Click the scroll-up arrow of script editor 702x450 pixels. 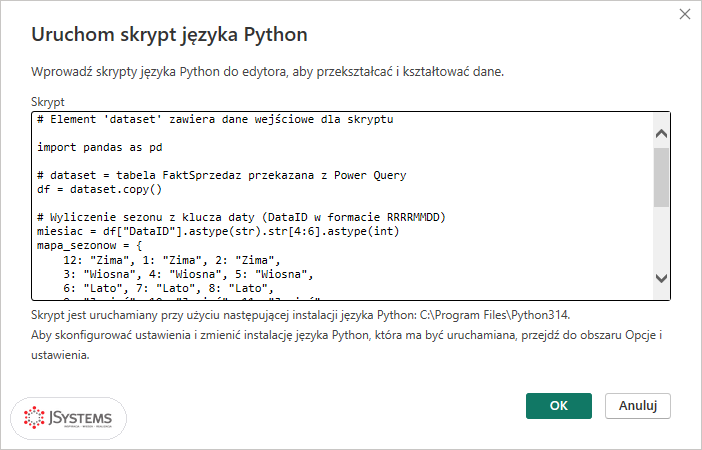click(661, 133)
